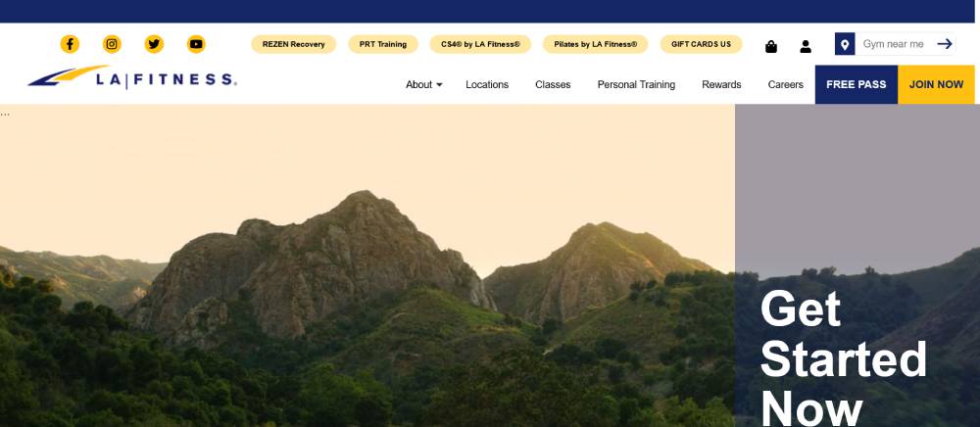Click the JOIN NOW button

click(936, 84)
